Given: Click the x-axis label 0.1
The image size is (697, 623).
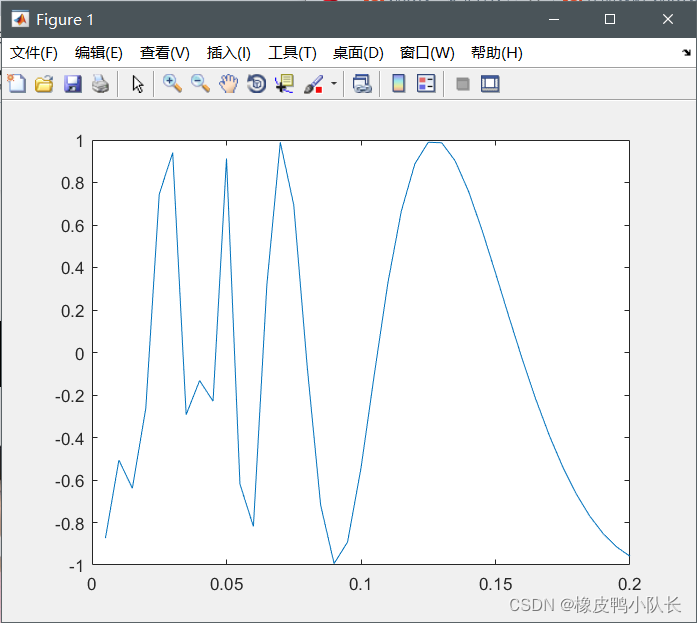Looking at the screenshot, I should click(361, 585).
